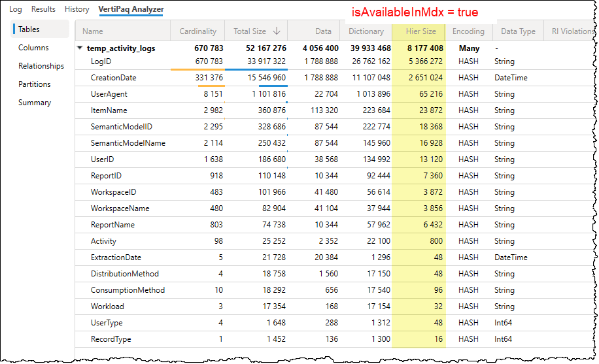This screenshot has height=364, width=599.
Task: Collapse the temp_activity_logs table row
Action: coord(80,48)
